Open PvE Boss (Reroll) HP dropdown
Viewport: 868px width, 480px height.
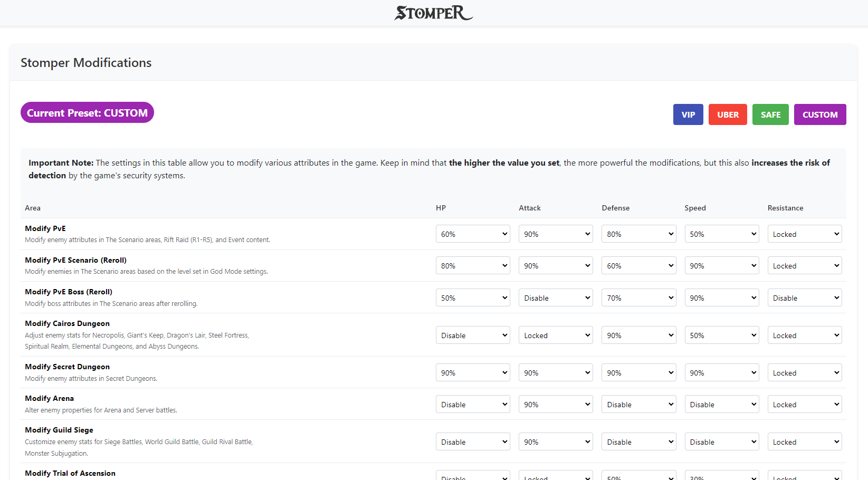[473, 297]
